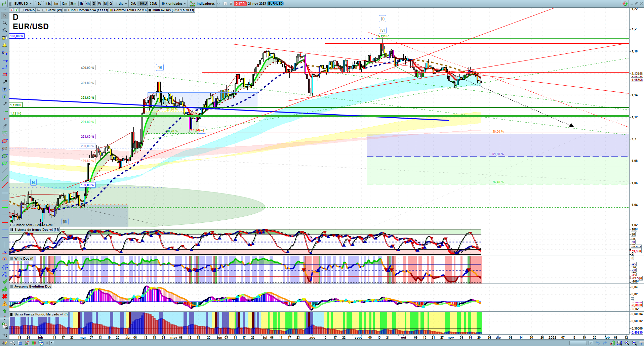This screenshot has width=644, height=346.
Task: Select the square text label tool
Action: tap(5, 89)
